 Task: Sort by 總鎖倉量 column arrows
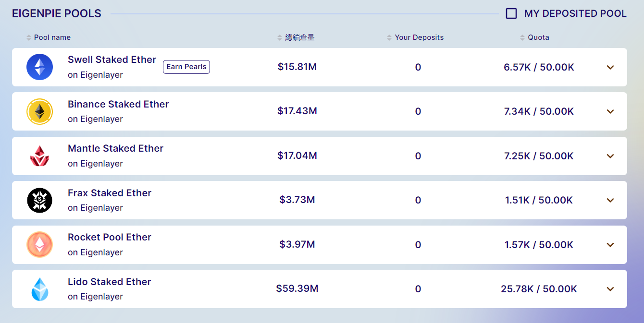pyautogui.click(x=280, y=37)
